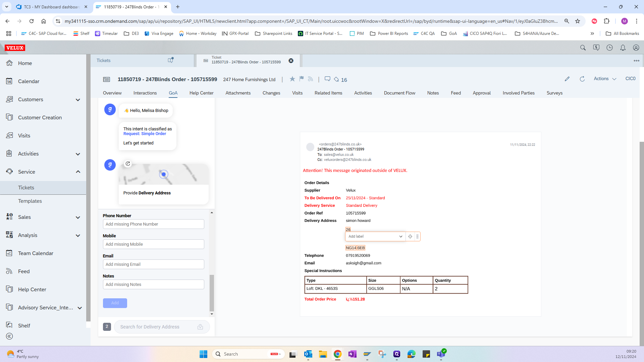Click the target locator icon beside Add label
The image size is (644, 362).
tap(410, 237)
